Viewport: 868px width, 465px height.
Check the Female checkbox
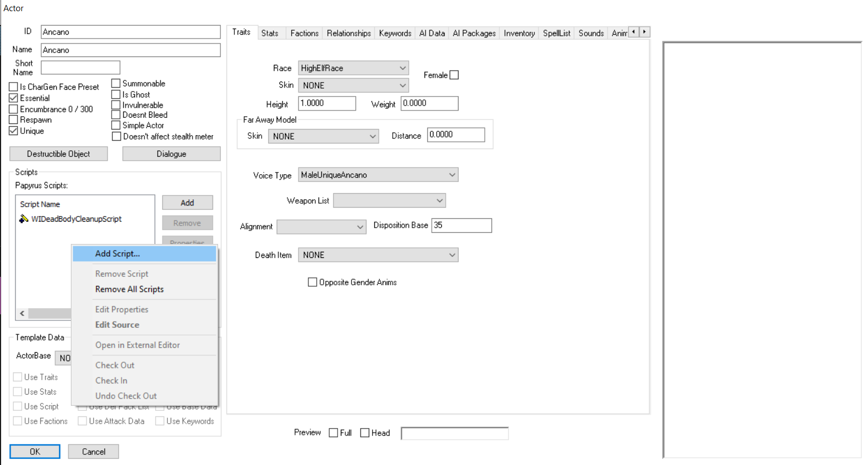click(454, 75)
